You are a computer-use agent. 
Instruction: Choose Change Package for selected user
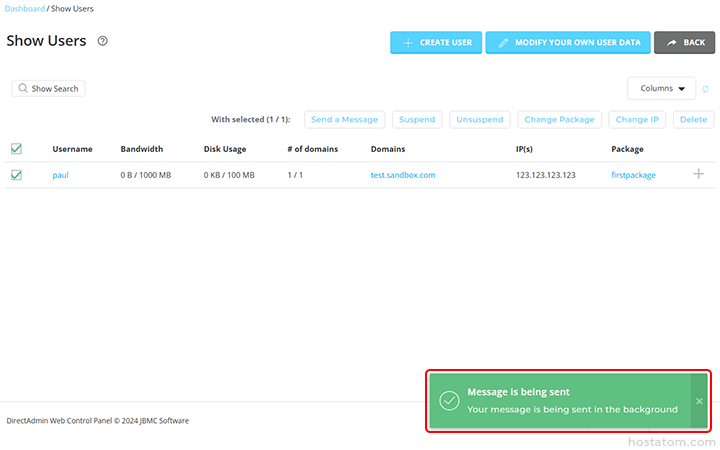point(559,119)
